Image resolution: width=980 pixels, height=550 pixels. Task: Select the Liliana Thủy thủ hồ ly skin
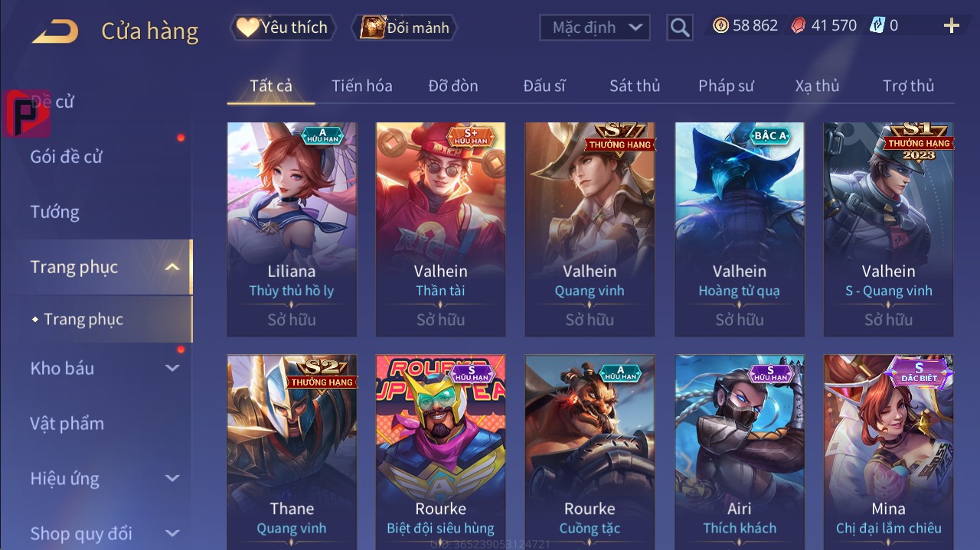click(x=292, y=229)
